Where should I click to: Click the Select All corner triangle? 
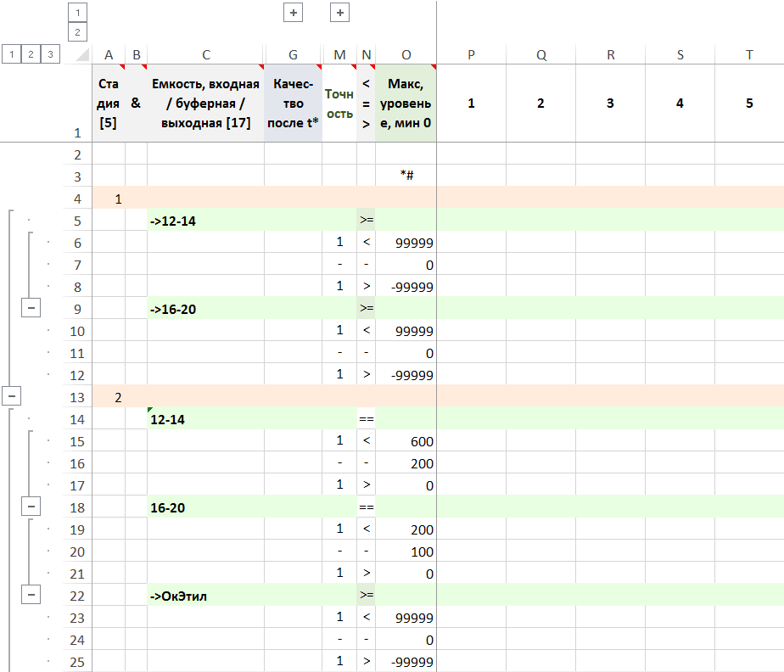[81, 55]
